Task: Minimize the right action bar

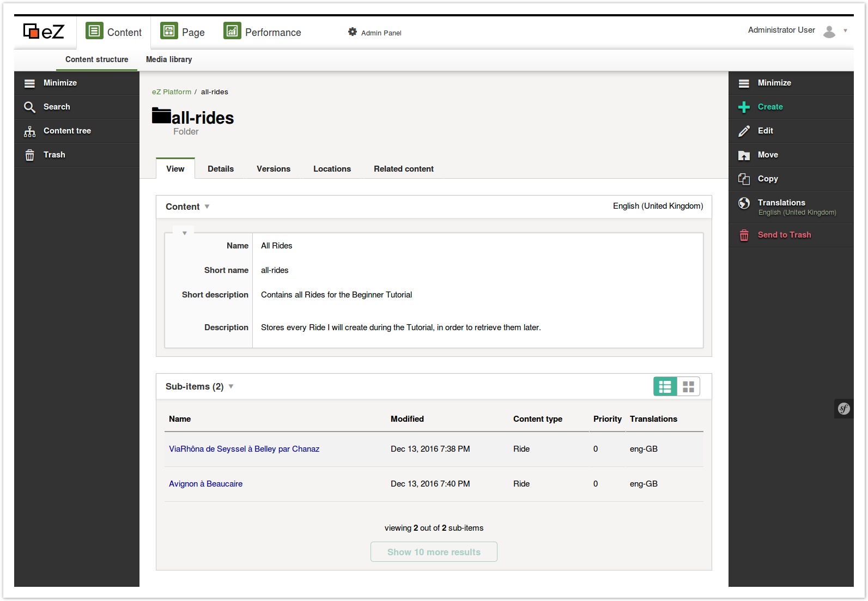Action: pos(774,83)
